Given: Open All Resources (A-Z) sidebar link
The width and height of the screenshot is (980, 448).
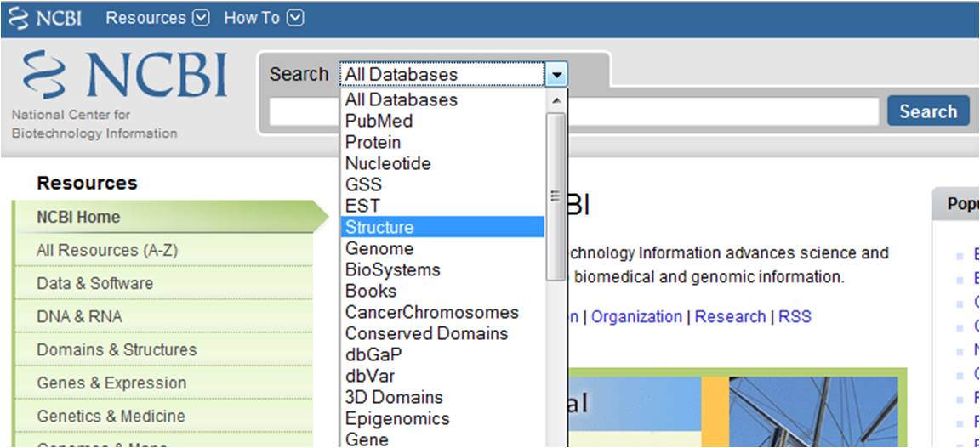Looking at the screenshot, I should pos(163,251).
